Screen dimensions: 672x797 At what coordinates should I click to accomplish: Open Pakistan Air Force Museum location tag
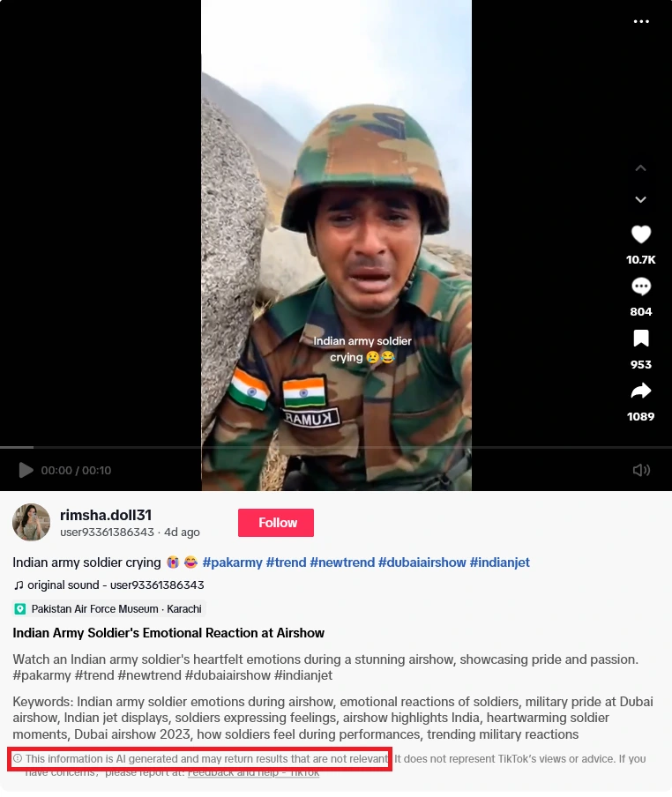108,609
